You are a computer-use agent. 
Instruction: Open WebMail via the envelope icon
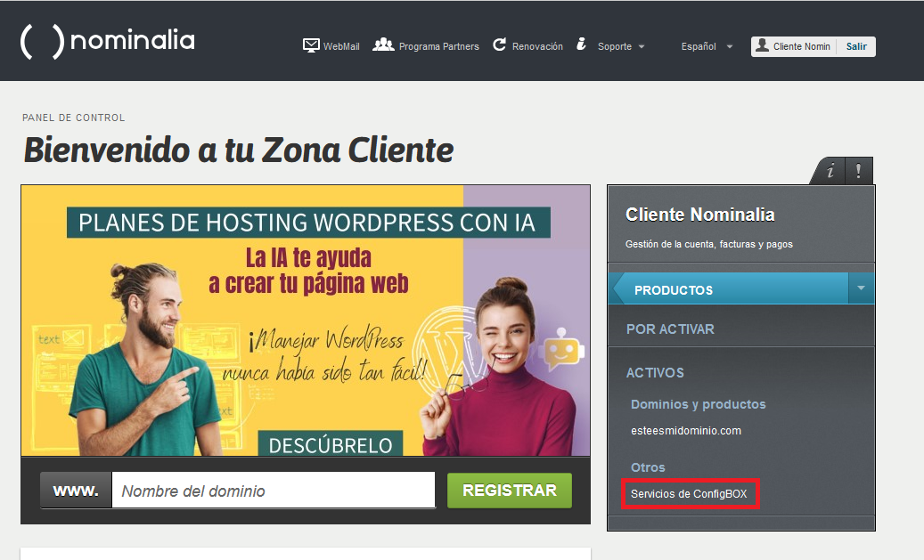(310, 45)
